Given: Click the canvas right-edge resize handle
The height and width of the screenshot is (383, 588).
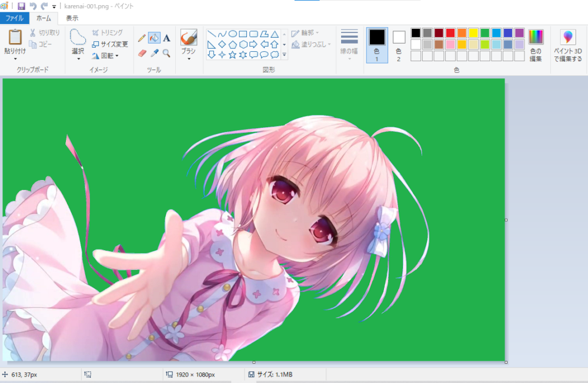Looking at the screenshot, I should tap(506, 220).
